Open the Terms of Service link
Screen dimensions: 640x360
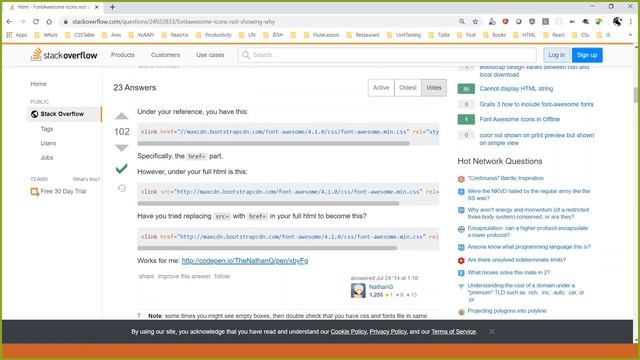click(x=453, y=332)
